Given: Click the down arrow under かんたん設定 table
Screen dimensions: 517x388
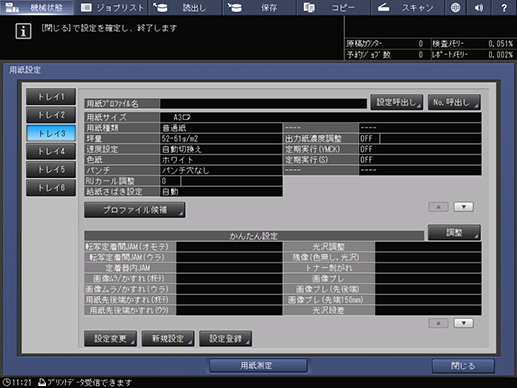Looking at the screenshot, I should coord(464,323).
